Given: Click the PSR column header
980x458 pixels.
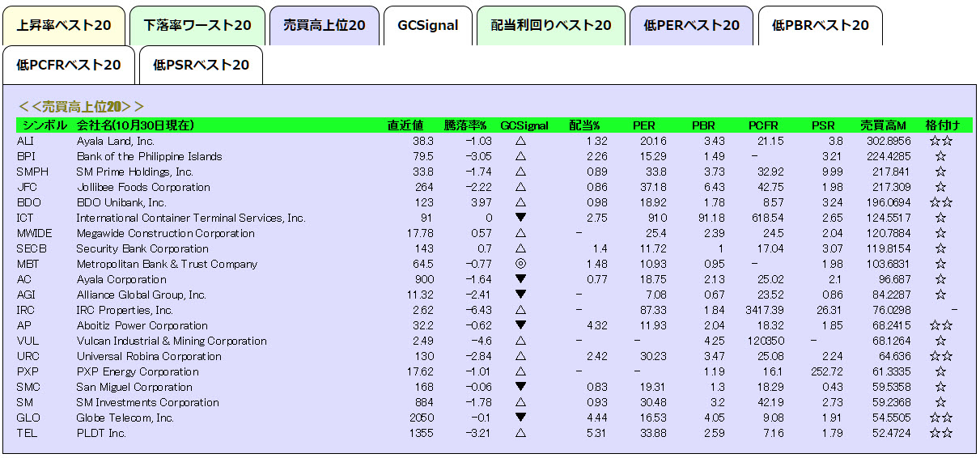Looking at the screenshot, I should [x=823, y=125].
